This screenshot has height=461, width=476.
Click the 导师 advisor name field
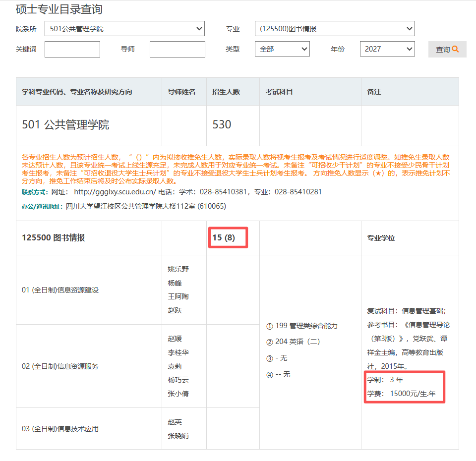178,49
